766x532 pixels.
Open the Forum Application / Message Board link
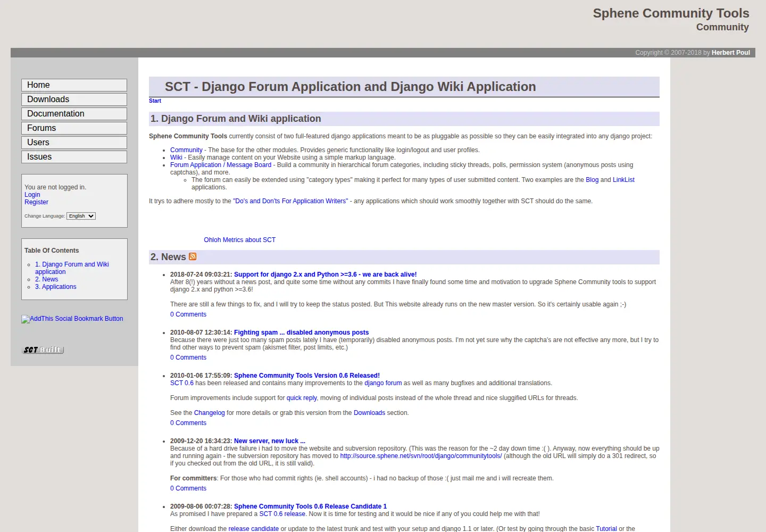[x=221, y=165]
